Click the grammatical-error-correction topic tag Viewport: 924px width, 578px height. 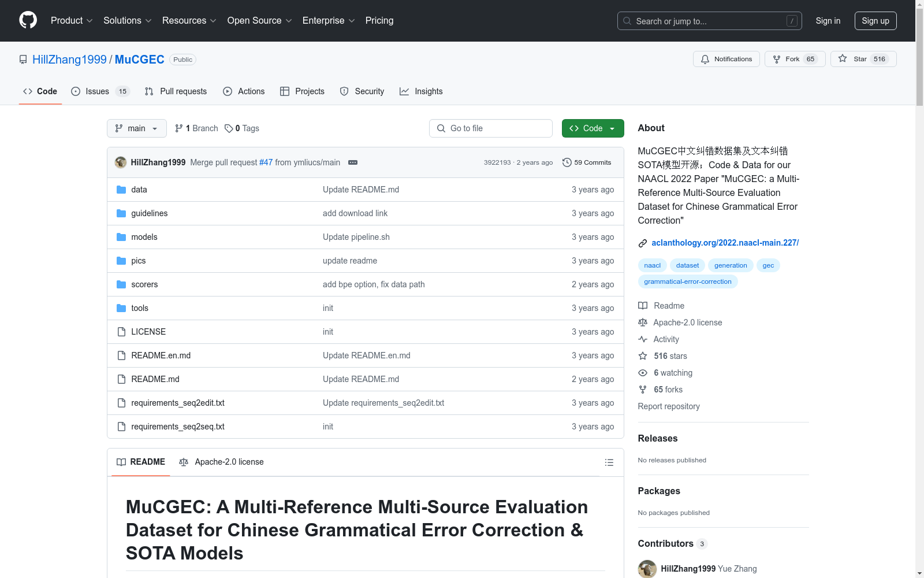(x=688, y=281)
